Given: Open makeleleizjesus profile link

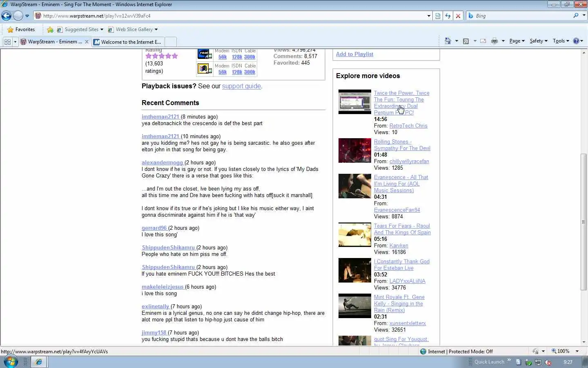Looking at the screenshot, I should 163,287.
